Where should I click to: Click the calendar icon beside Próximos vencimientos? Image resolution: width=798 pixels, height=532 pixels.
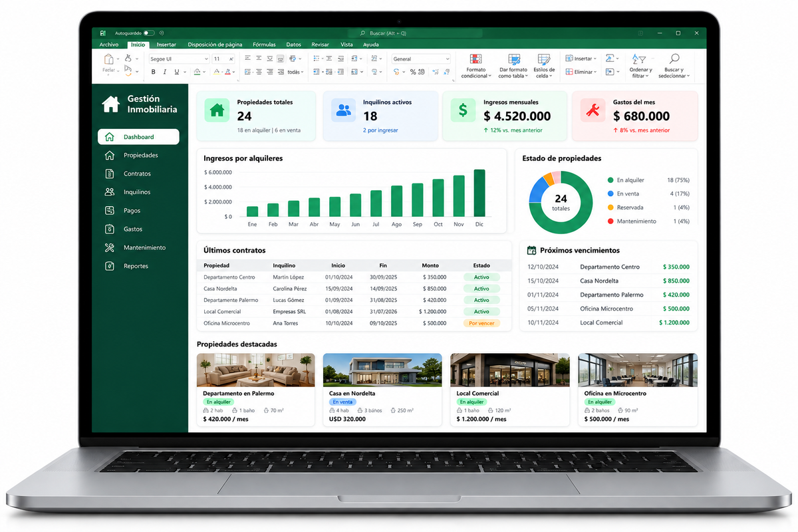[531, 251]
